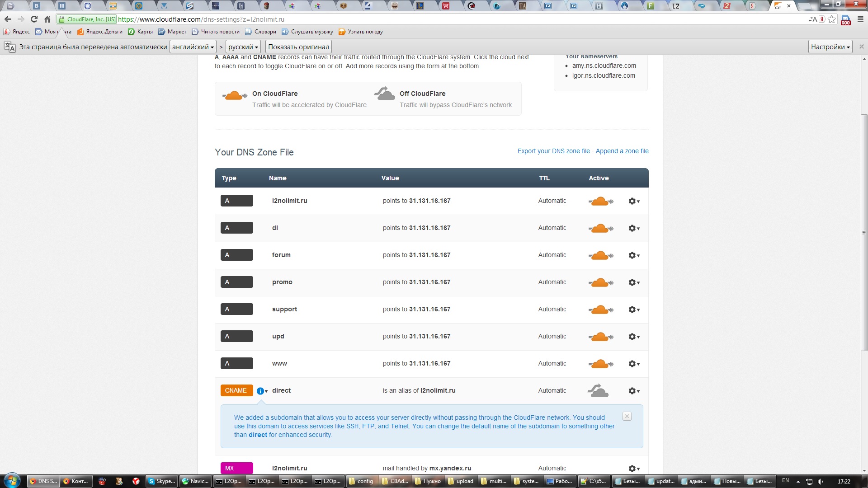Open английский source language dropdown
This screenshot has height=488, width=868.
point(193,47)
